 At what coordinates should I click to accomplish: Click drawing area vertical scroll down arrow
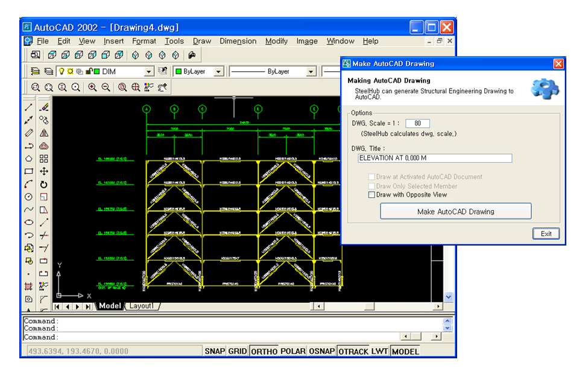click(x=449, y=297)
